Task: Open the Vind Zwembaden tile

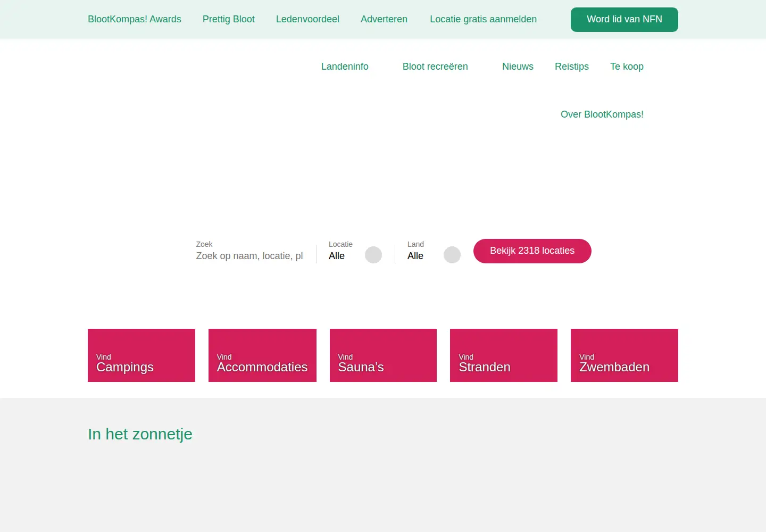Action: pos(625,355)
